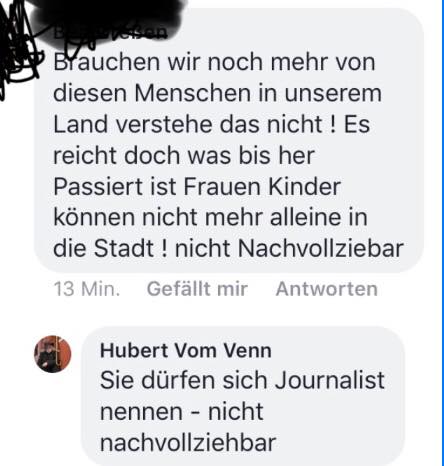Click the word 'Nachvollziebar' in first comment

point(321,248)
